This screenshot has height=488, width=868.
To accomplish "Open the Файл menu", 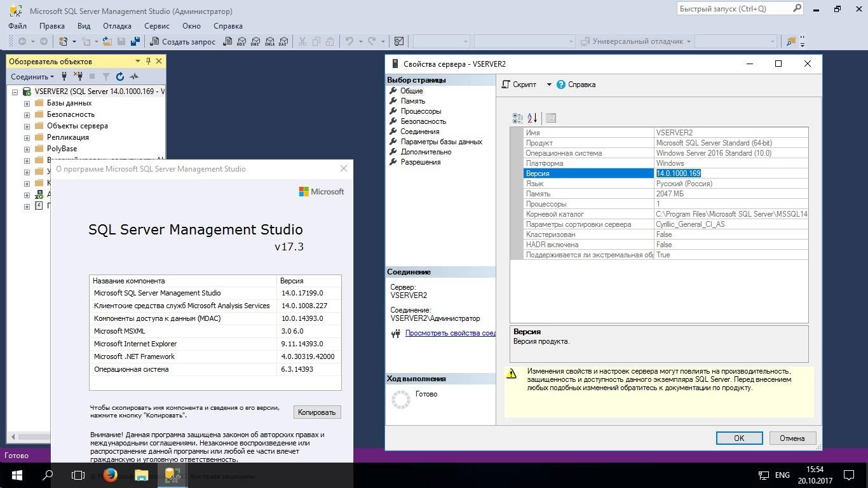I will click(18, 26).
